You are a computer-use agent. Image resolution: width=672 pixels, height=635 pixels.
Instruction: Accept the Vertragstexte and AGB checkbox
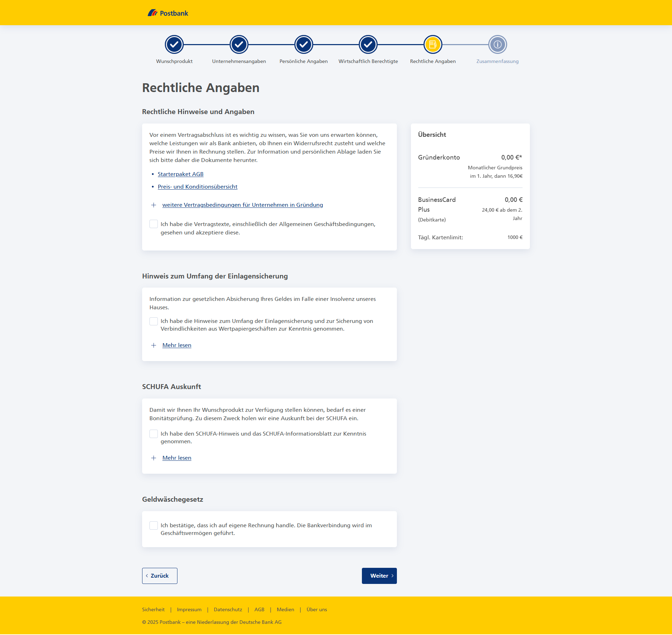(x=153, y=224)
